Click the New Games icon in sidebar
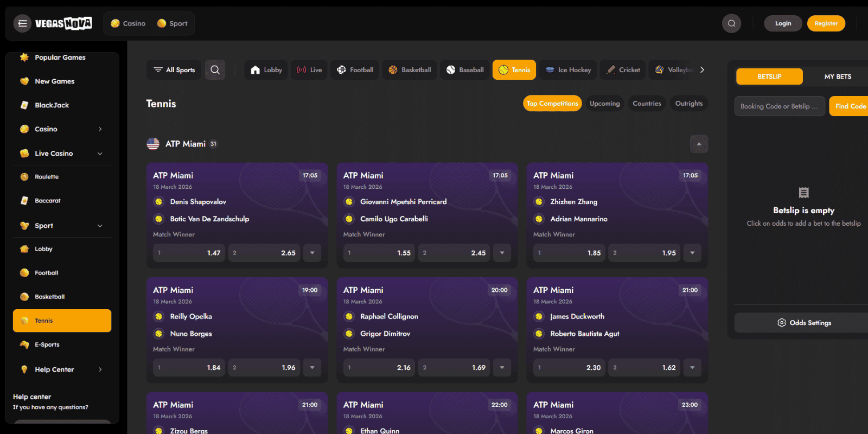Image resolution: width=868 pixels, height=434 pixels. click(x=24, y=81)
